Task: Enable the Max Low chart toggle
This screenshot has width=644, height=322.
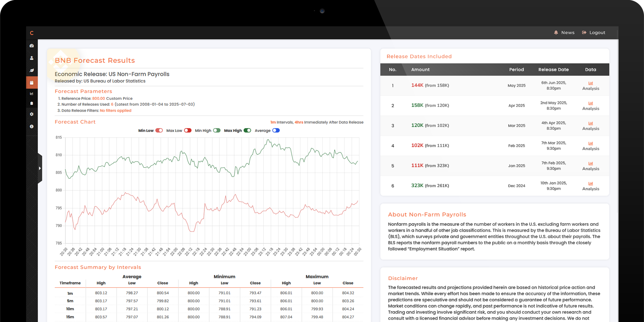Action: point(188,130)
